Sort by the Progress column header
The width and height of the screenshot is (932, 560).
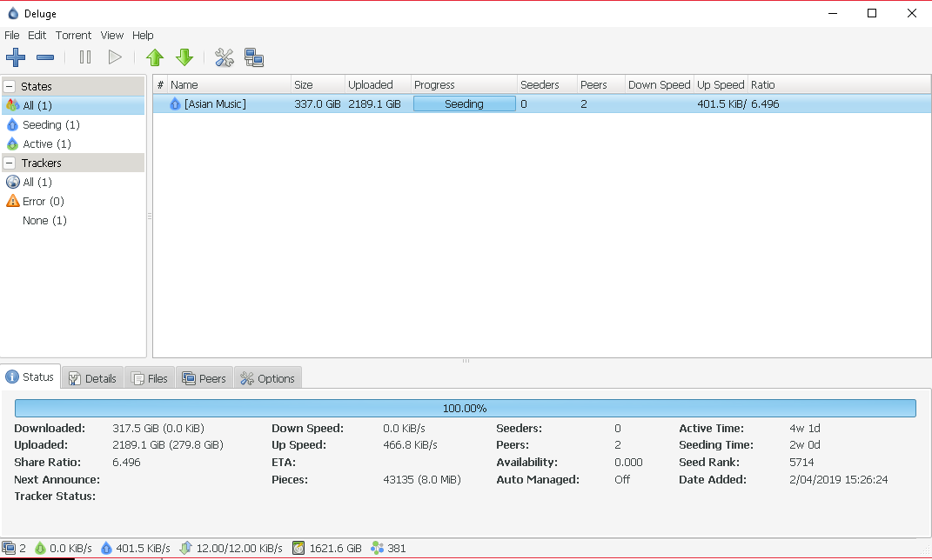(464, 85)
